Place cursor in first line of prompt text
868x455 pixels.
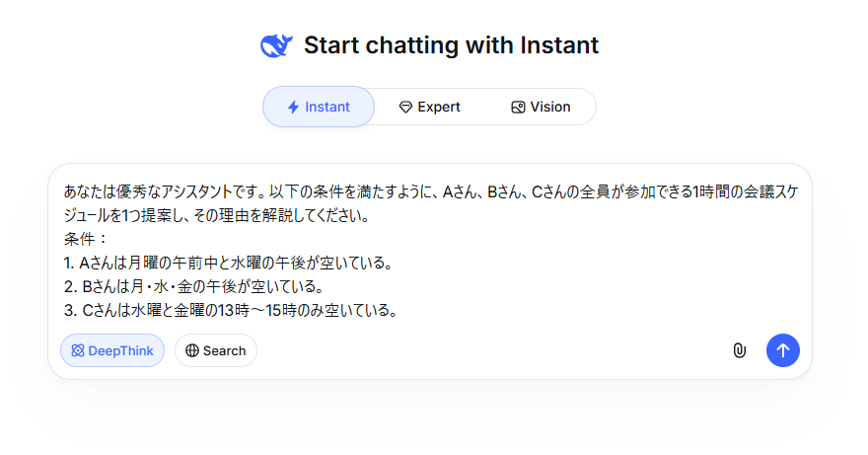(x=431, y=191)
